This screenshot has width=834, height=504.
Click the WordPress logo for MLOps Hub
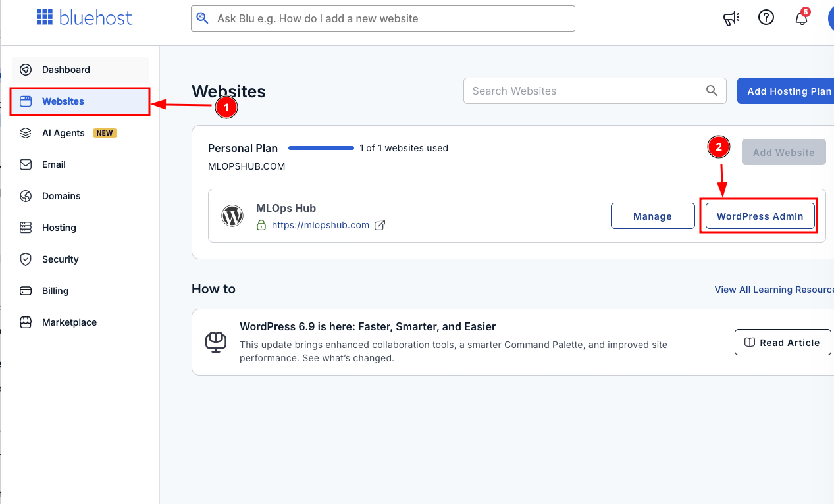(232, 216)
